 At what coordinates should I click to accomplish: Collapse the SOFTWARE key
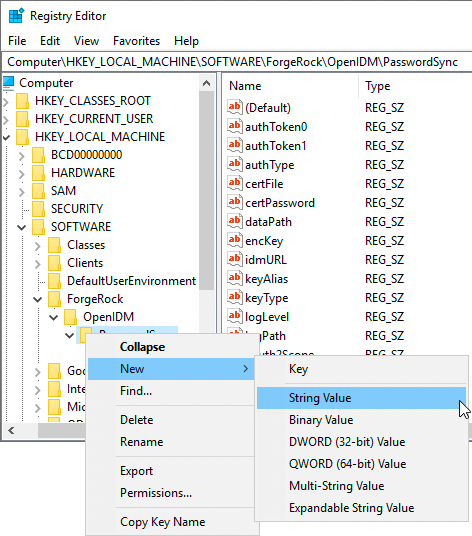point(22,227)
